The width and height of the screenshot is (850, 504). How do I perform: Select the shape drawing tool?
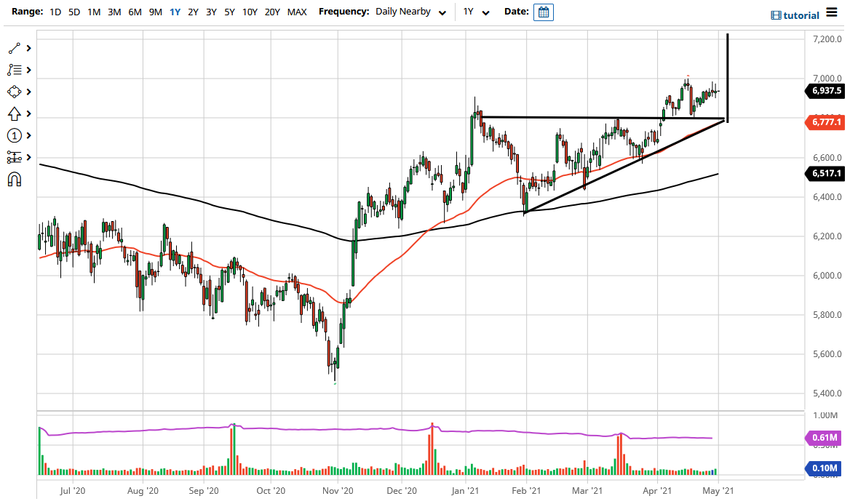(x=15, y=92)
